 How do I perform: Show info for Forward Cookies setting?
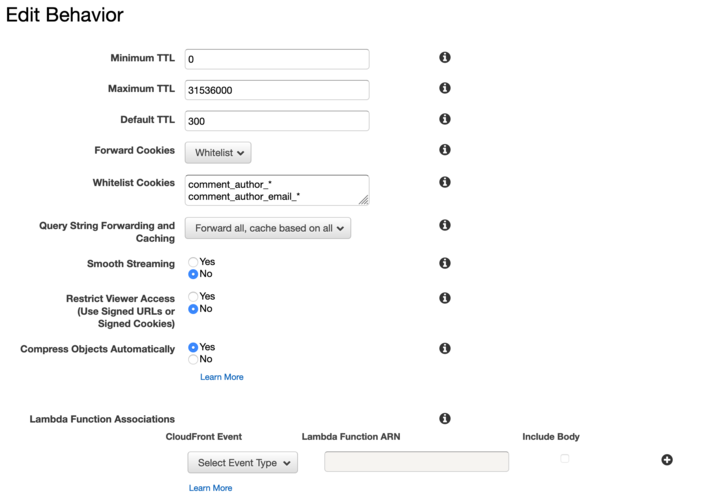click(445, 150)
